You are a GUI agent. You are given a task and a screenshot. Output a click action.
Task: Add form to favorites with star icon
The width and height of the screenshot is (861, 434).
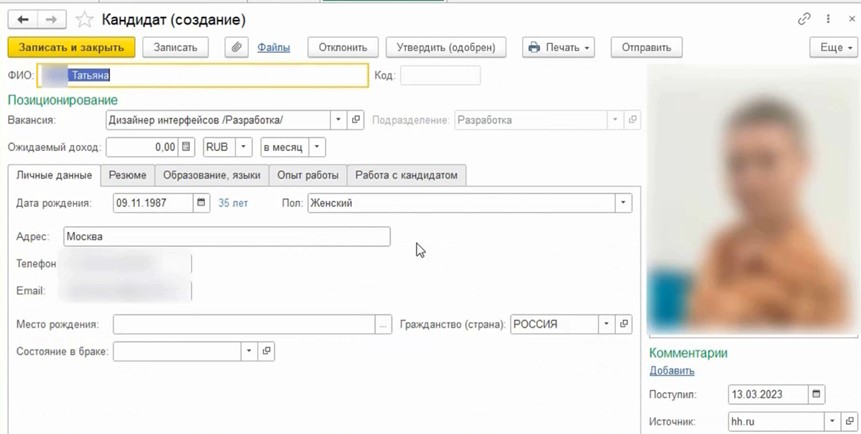[x=84, y=20]
